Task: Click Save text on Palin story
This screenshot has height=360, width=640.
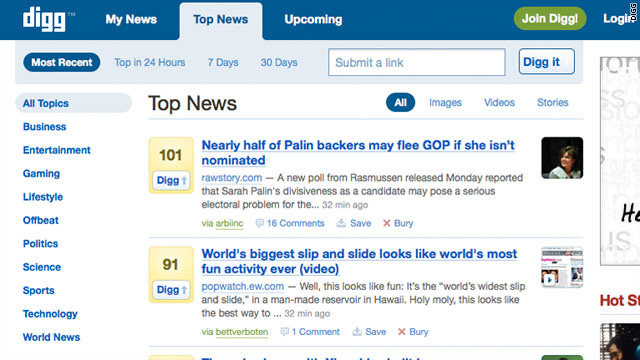Action: (x=360, y=223)
